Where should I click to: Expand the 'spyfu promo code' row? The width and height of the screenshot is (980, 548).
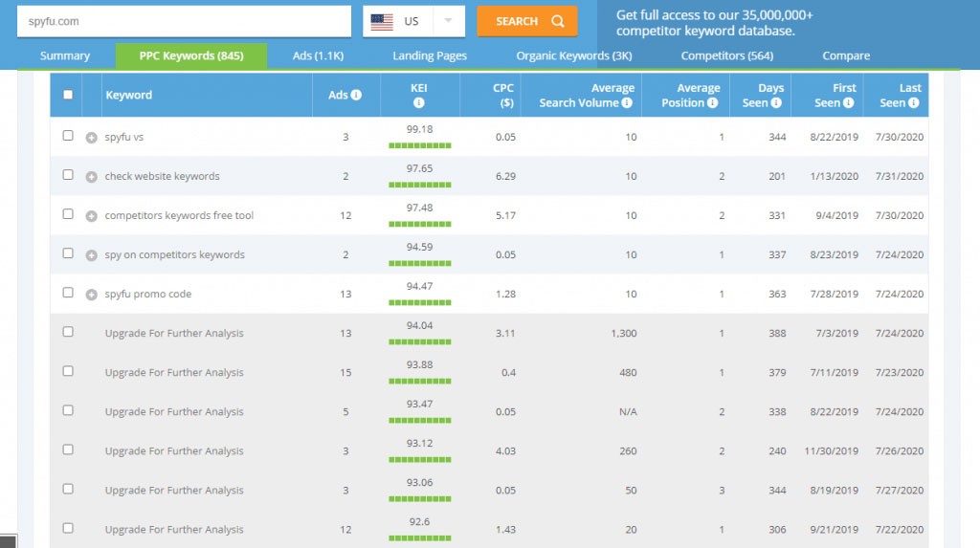tap(91, 295)
